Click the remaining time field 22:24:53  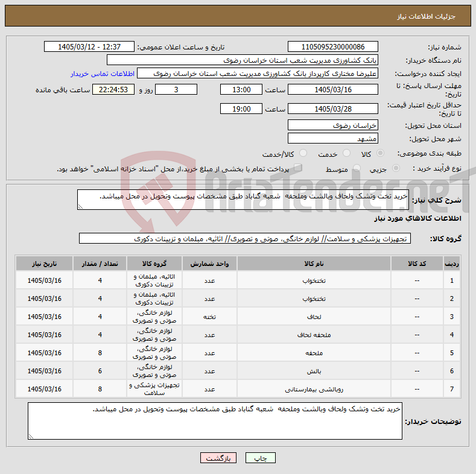coord(113,89)
